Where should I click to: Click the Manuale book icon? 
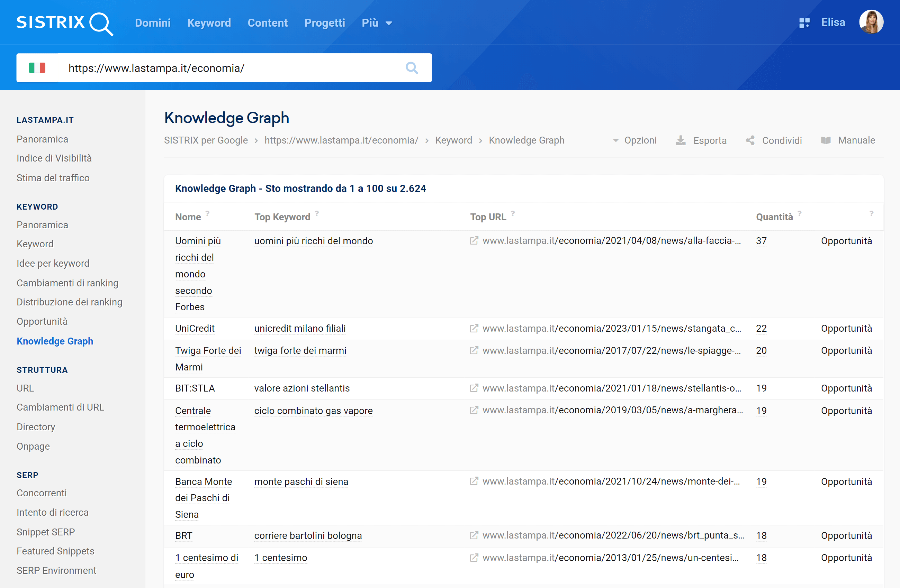click(x=825, y=140)
